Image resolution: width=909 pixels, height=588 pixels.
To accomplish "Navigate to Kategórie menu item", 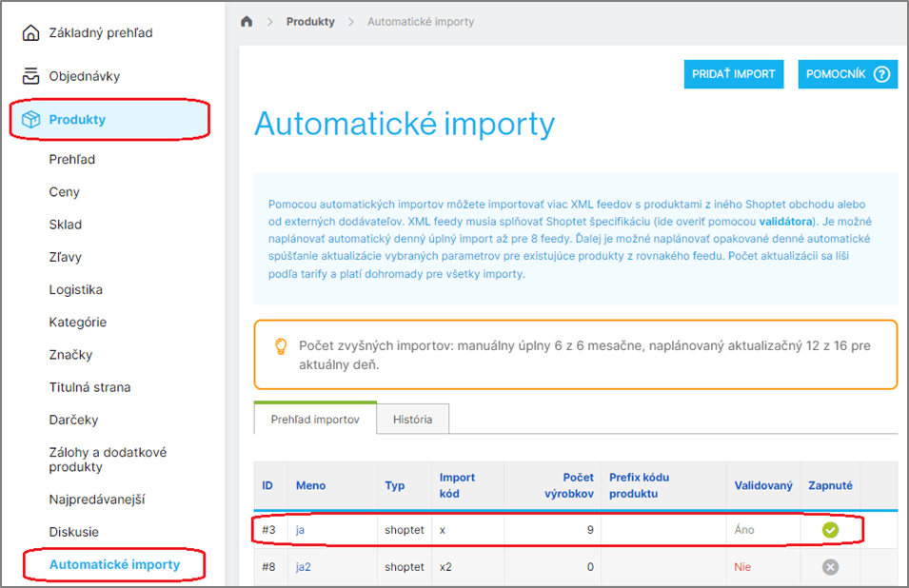I will pos(78,323).
